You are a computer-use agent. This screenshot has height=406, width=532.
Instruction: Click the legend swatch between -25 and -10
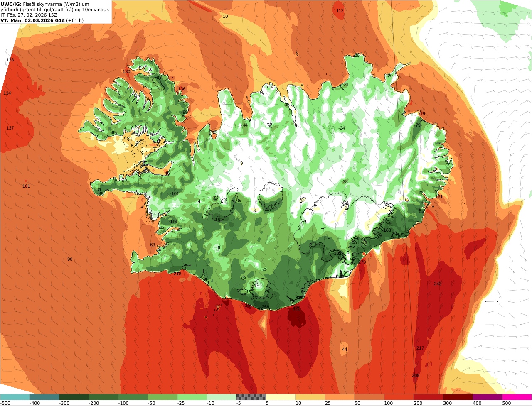point(192,397)
